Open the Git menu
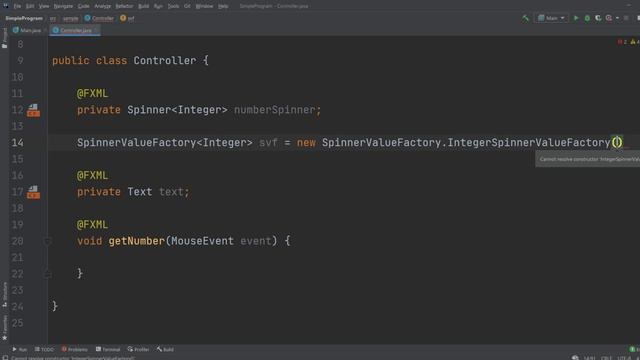Screen dimensions: 640x360 [x=187, y=6]
